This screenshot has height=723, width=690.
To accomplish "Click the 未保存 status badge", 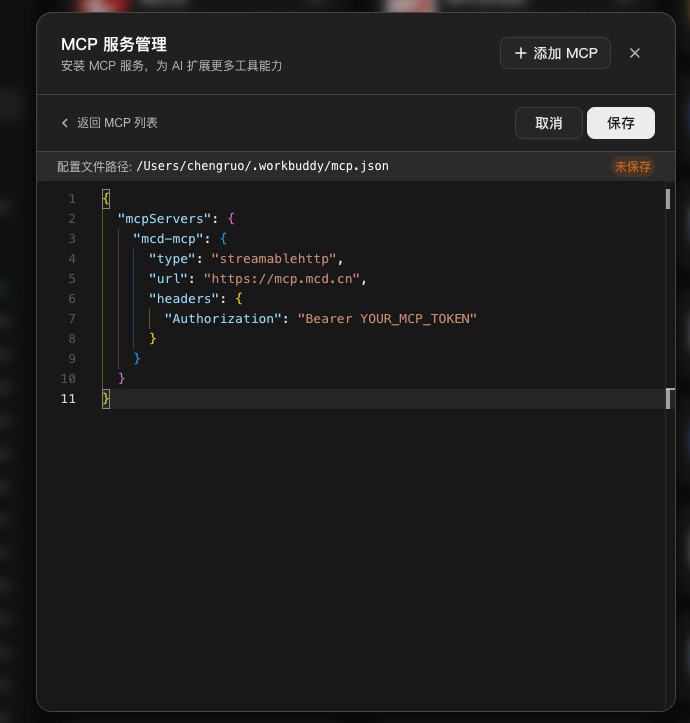I will pos(633,166).
